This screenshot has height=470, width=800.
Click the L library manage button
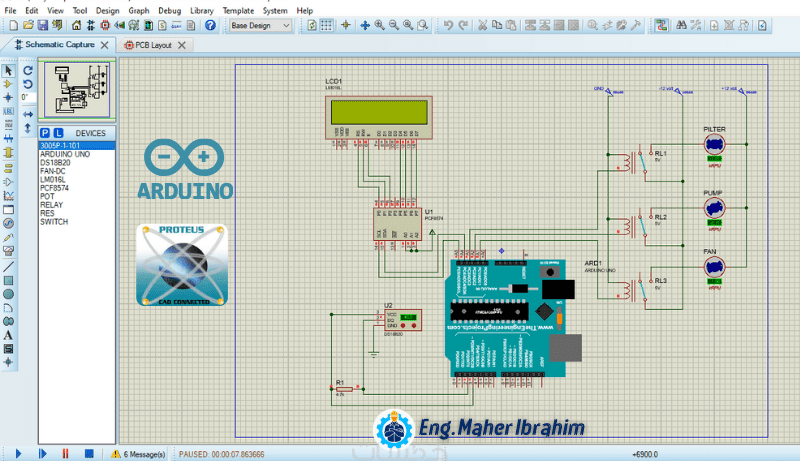click(59, 133)
